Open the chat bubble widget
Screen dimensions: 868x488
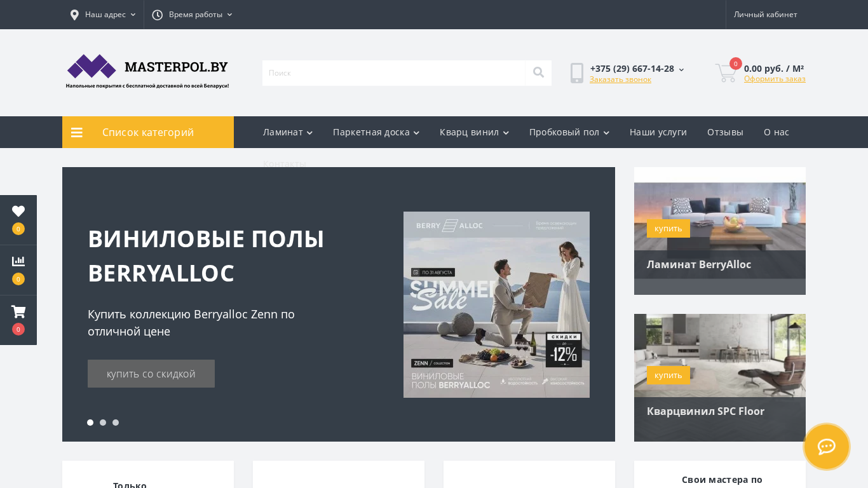coord(827,447)
